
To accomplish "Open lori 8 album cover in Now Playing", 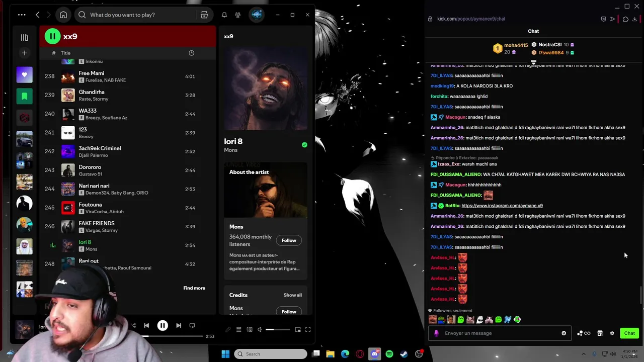I will click(x=266, y=89).
